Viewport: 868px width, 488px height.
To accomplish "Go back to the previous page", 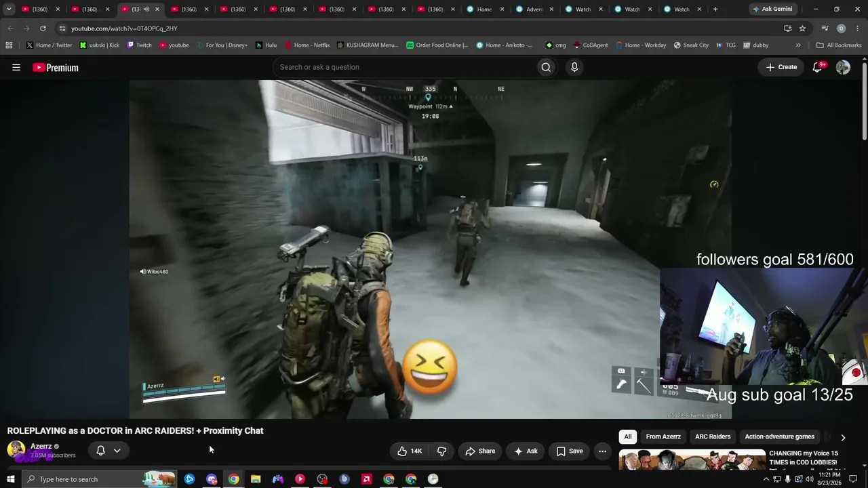I will pos(10,28).
